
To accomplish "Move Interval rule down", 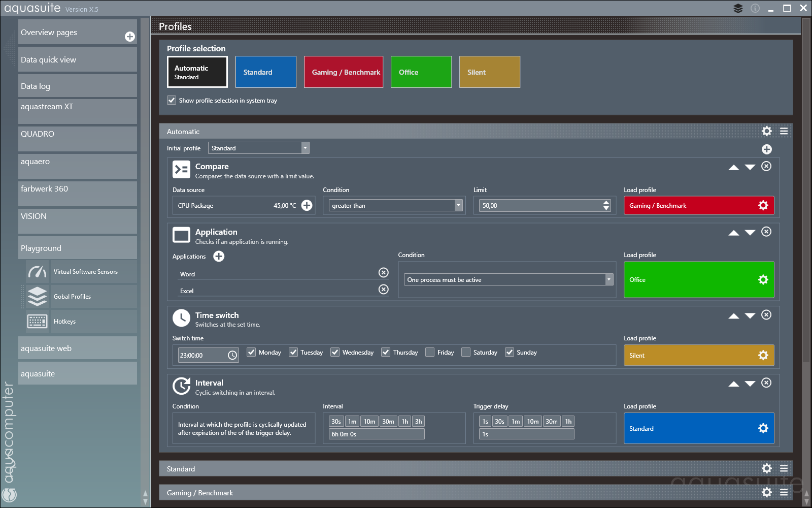I will (x=750, y=384).
